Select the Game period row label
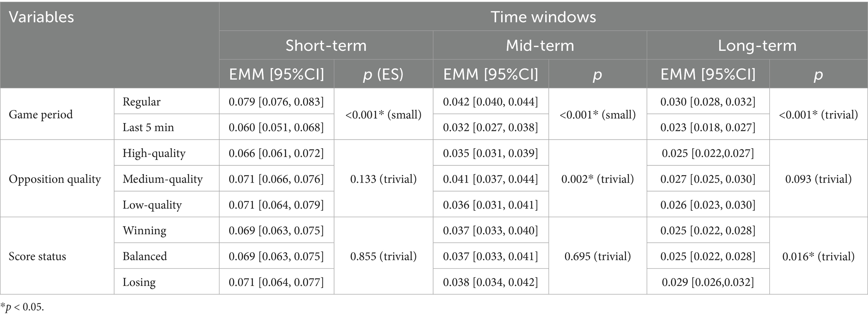This screenshot has height=317, width=868. (x=41, y=114)
